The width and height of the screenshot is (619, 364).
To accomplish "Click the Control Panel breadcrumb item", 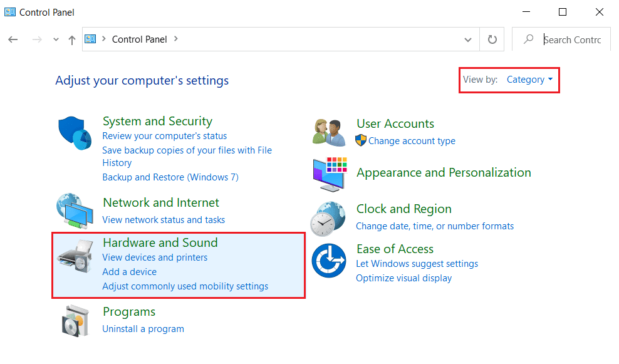I will 138,39.
